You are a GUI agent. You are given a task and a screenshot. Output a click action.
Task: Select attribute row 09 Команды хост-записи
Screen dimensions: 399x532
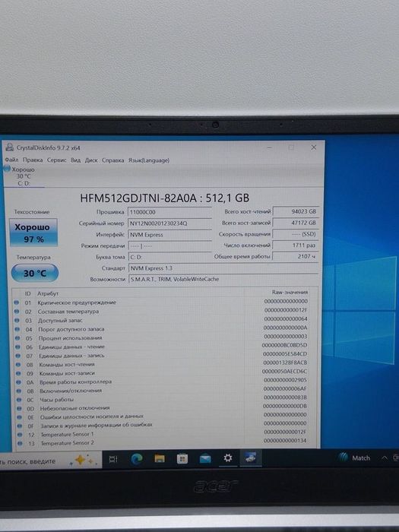point(166,373)
